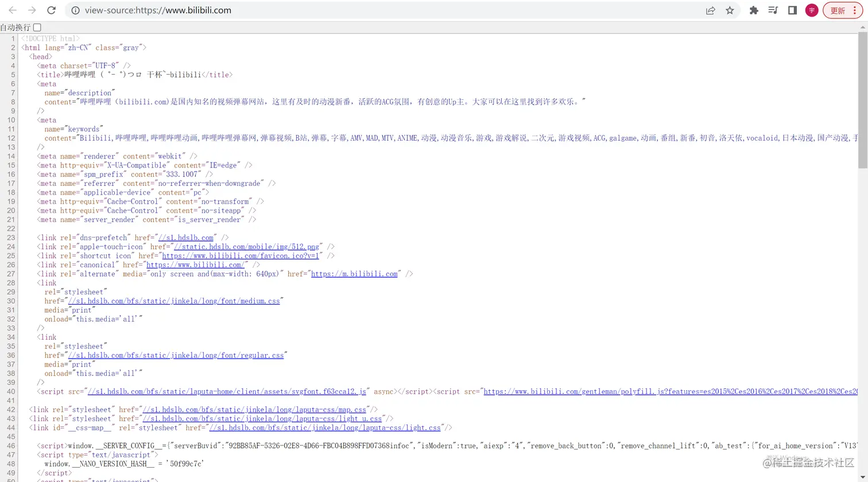The width and height of the screenshot is (868, 482).
Task: Click the html lang="zh-CN" line
Action: point(84,48)
